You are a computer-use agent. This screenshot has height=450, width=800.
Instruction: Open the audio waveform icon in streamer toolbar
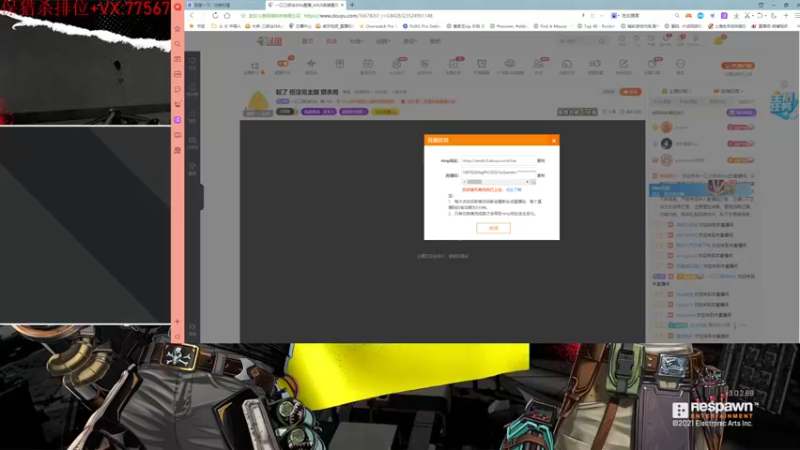pos(311,64)
